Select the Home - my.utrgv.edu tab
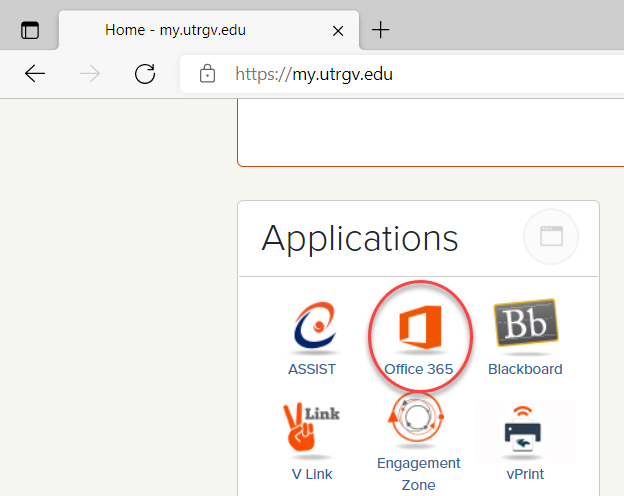Screen dimensions: 624x496 (209, 30)
